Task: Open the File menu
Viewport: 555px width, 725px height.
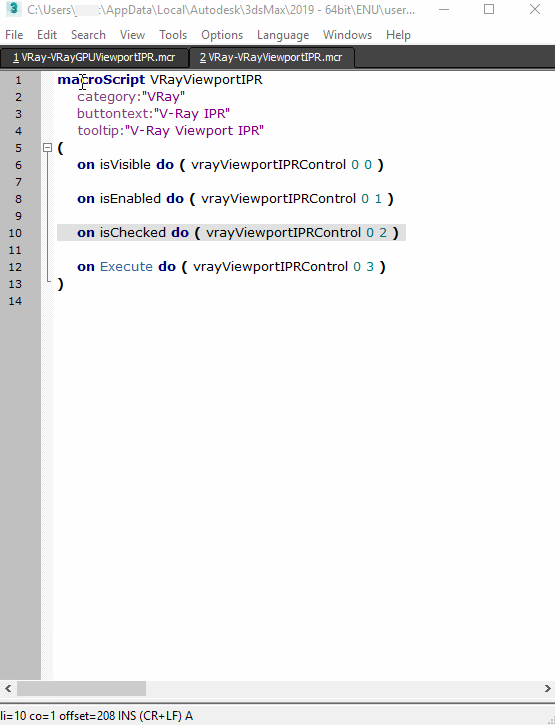Action: 14,35
